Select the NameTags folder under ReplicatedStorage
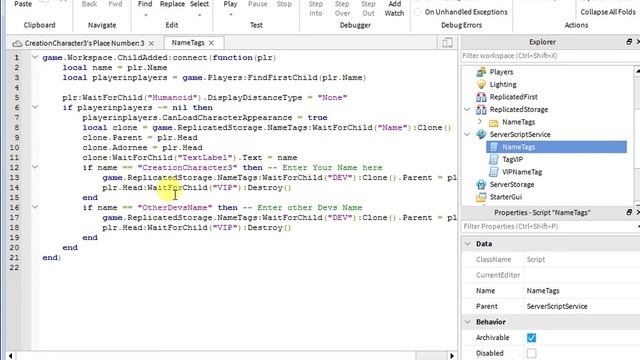The height and width of the screenshot is (360, 640). pos(518,122)
